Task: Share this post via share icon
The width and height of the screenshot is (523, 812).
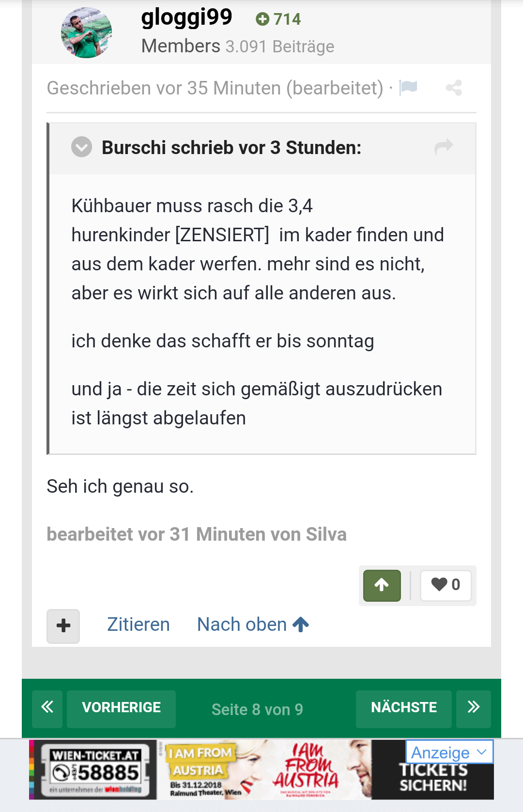Action: (x=454, y=88)
